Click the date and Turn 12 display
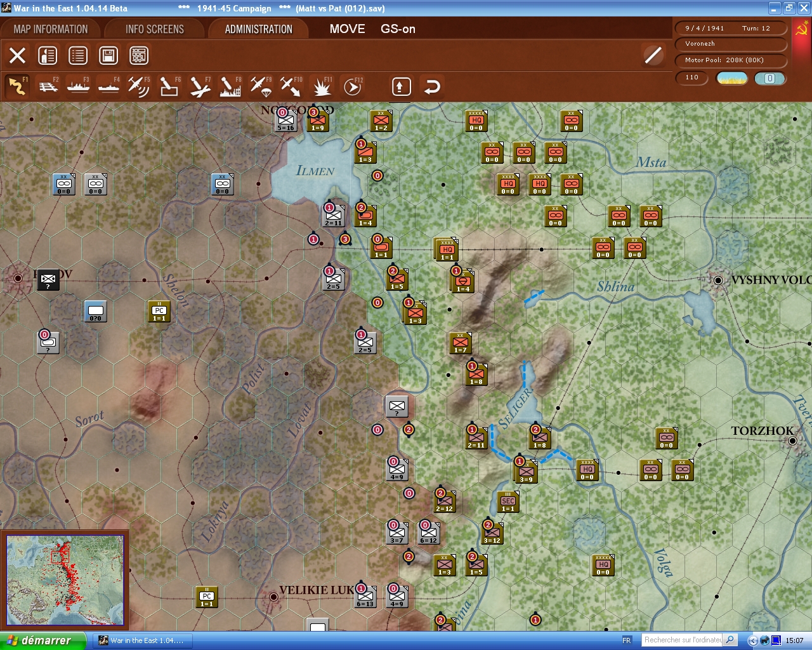The image size is (812, 650). point(731,29)
